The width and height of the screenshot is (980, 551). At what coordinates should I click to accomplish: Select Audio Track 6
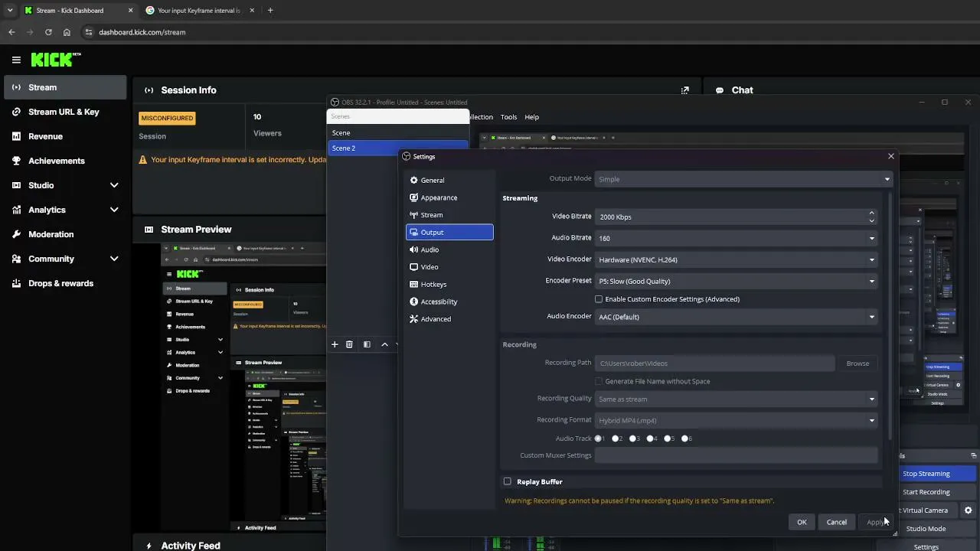685,439
